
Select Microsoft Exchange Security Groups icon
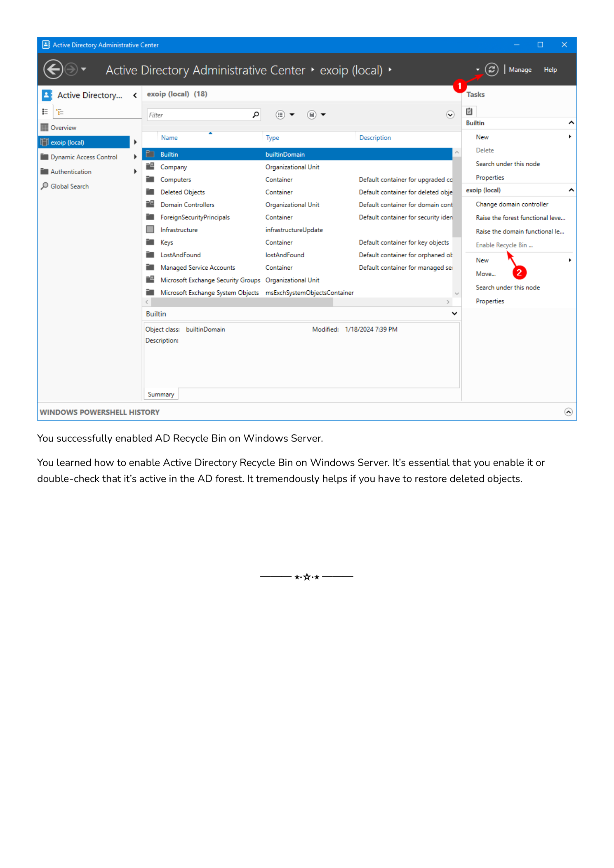(150, 280)
